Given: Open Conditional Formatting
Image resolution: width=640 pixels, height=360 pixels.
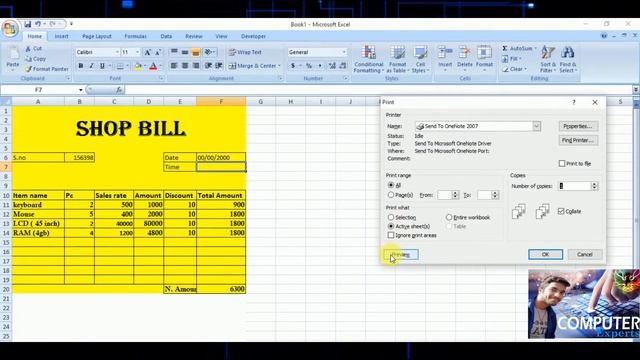Looking at the screenshot, I should pos(368,59).
